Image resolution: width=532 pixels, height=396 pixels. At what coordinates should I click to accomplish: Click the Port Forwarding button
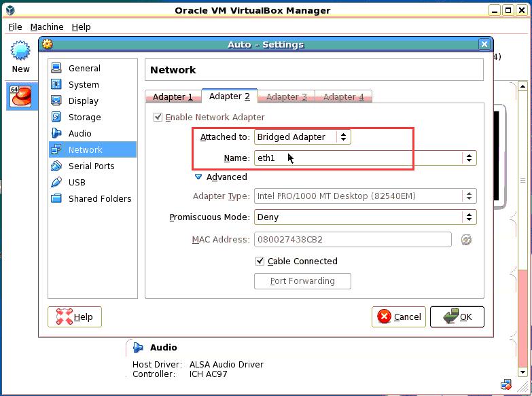(x=302, y=281)
